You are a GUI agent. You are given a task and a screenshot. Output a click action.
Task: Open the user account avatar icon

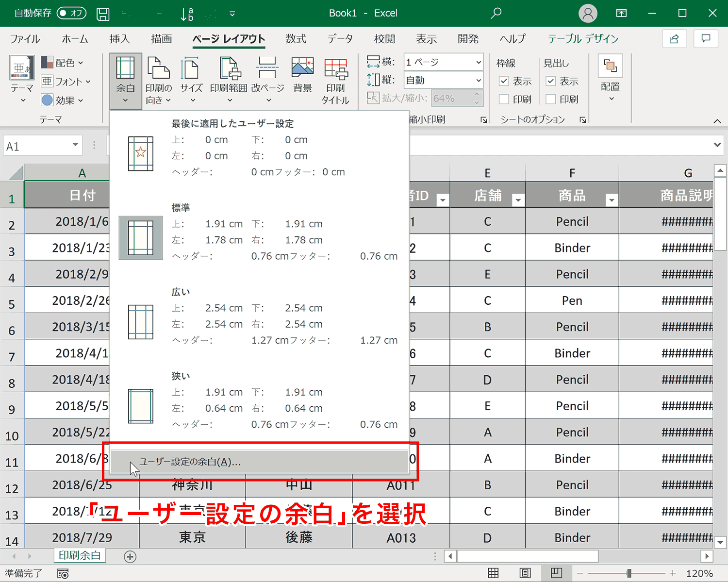pyautogui.click(x=588, y=13)
